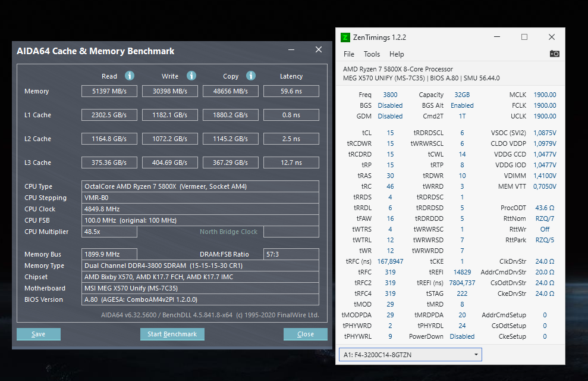This screenshot has width=588, height=381.
Task: Click the Capacity value 32GB in ZenTimings
Action: pos(462,95)
